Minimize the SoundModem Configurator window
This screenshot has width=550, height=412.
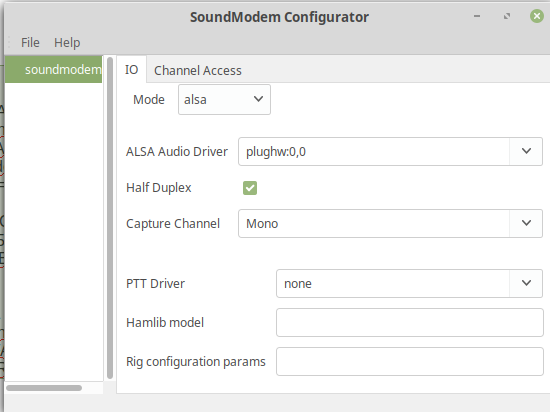[x=477, y=16]
